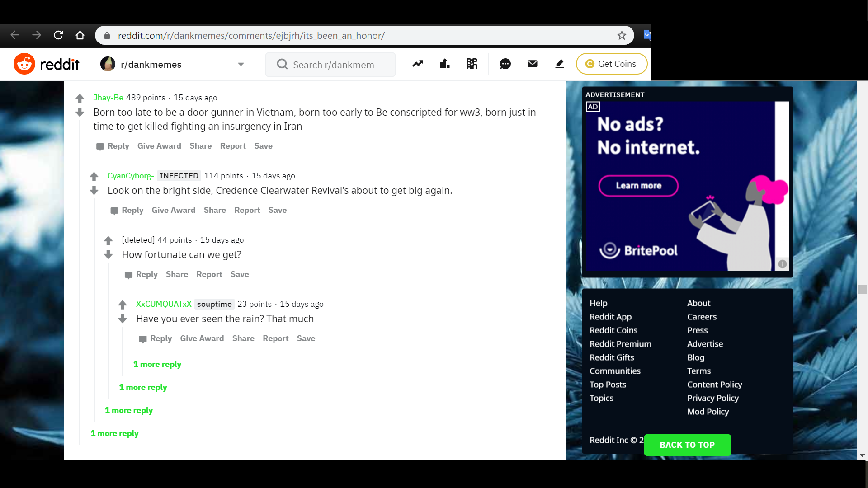Image resolution: width=868 pixels, height=488 pixels.
Task: Bookmark page with star icon
Action: click(x=622, y=35)
